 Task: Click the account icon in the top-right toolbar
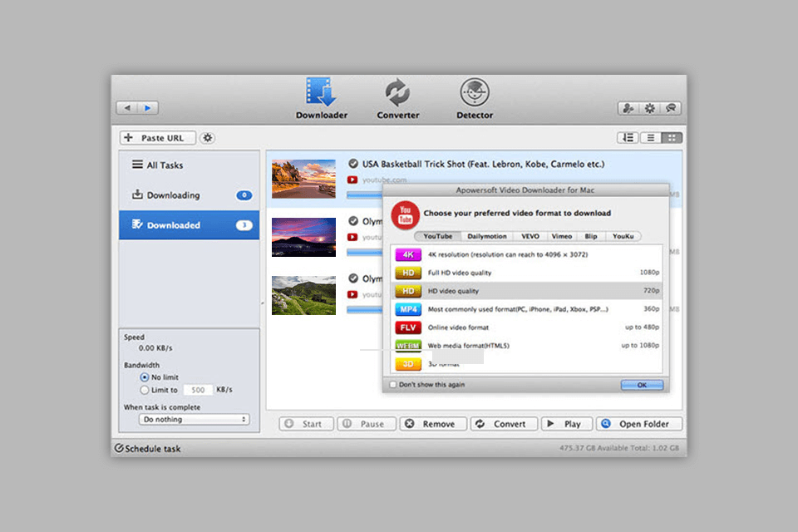coord(628,107)
